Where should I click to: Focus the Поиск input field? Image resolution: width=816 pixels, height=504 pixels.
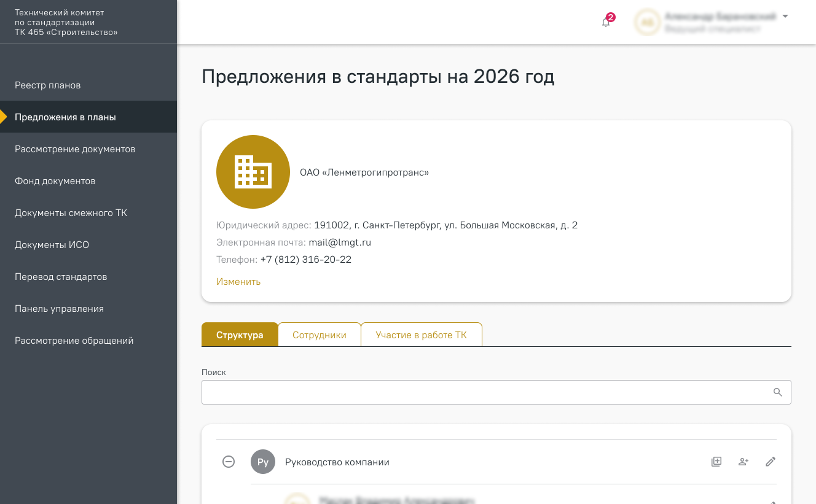[x=485, y=392]
